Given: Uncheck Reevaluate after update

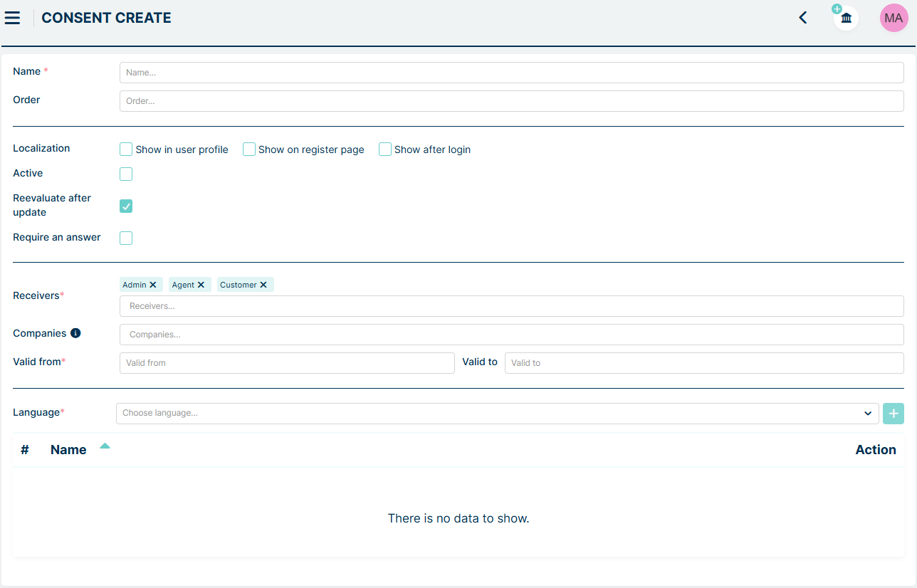Looking at the screenshot, I should [126, 206].
